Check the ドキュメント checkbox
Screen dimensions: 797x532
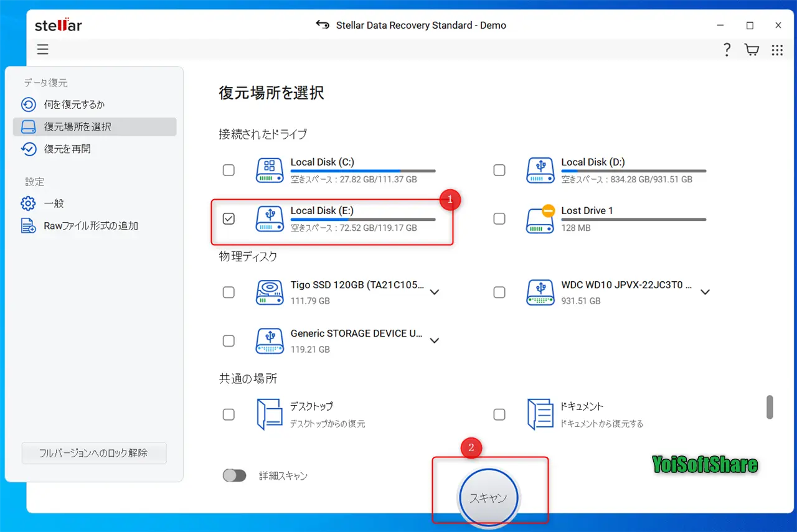coord(499,414)
